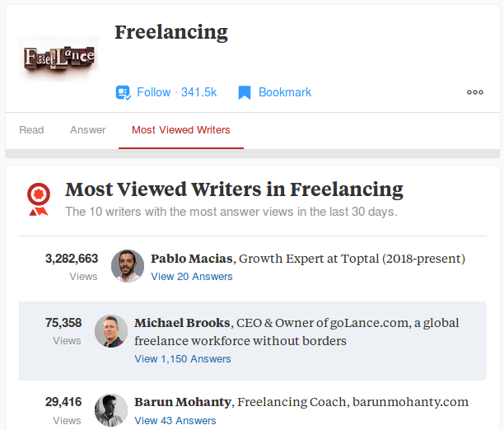The height and width of the screenshot is (430, 504).
Task: View Barun Mohanty's 43 answers
Action: pyautogui.click(x=175, y=421)
